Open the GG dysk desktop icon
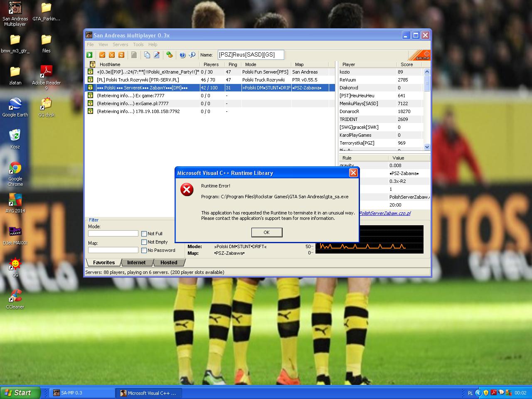Viewport: 532px width, 399px height. coord(46,107)
